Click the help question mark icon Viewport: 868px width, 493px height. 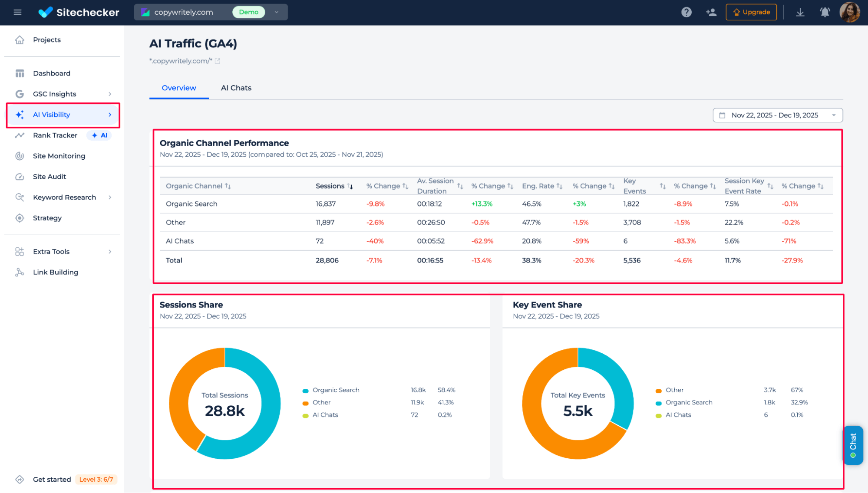[x=686, y=12]
